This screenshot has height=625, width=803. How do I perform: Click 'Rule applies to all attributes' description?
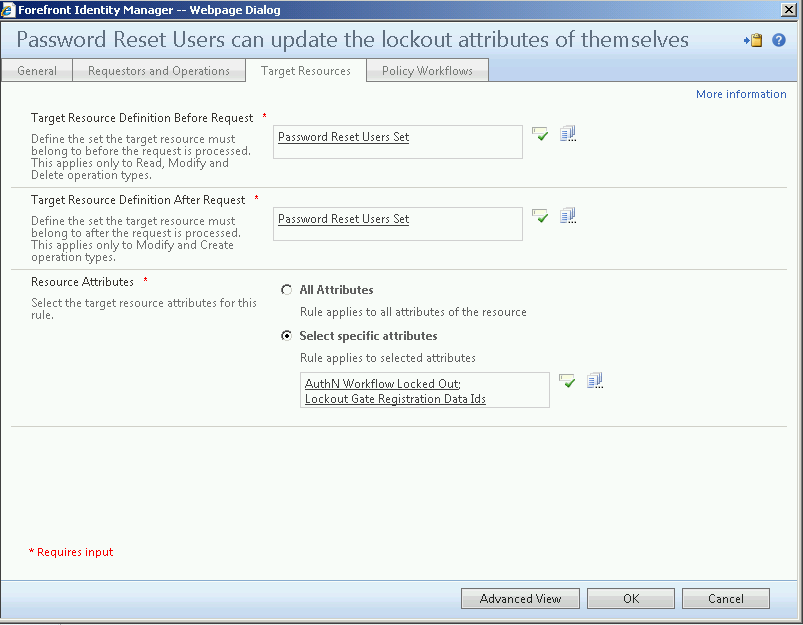(x=413, y=312)
